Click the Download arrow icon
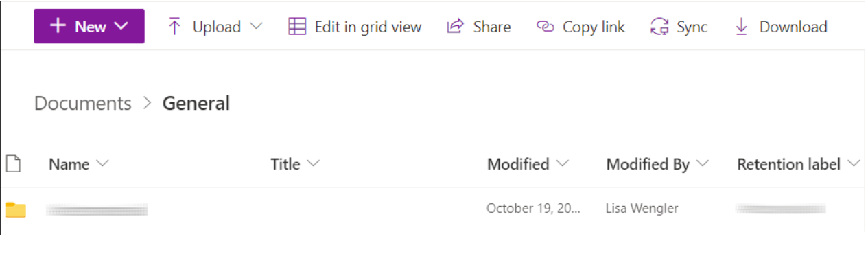The width and height of the screenshot is (868, 265). [741, 27]
